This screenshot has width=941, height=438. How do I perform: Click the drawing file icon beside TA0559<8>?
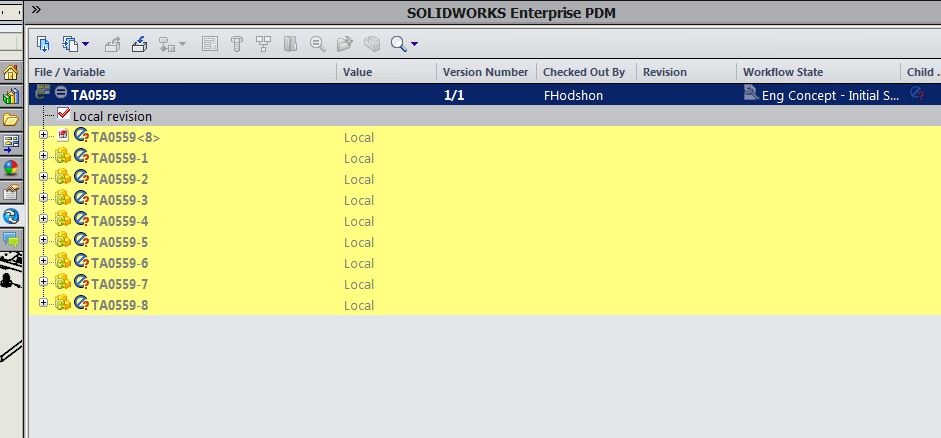[x=63, y=135]
